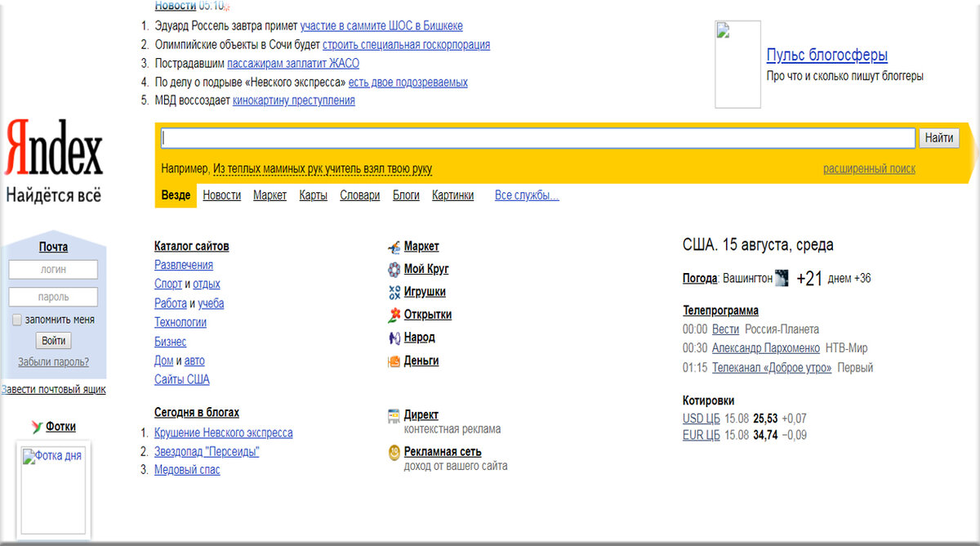
Task: Enable the запомнить меня checkbox
Action: coord(17,320)
